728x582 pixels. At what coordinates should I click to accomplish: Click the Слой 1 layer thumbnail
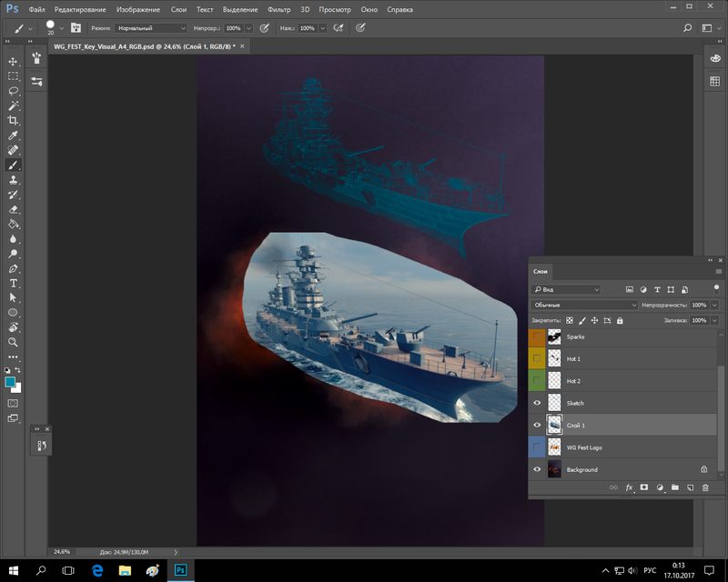(554, 425)
